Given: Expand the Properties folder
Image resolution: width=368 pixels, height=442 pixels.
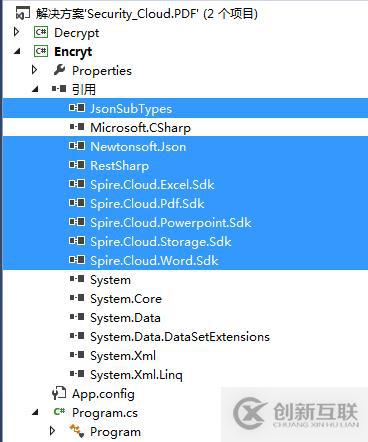Looking at the screenshot, I should (x=34, y=70).
